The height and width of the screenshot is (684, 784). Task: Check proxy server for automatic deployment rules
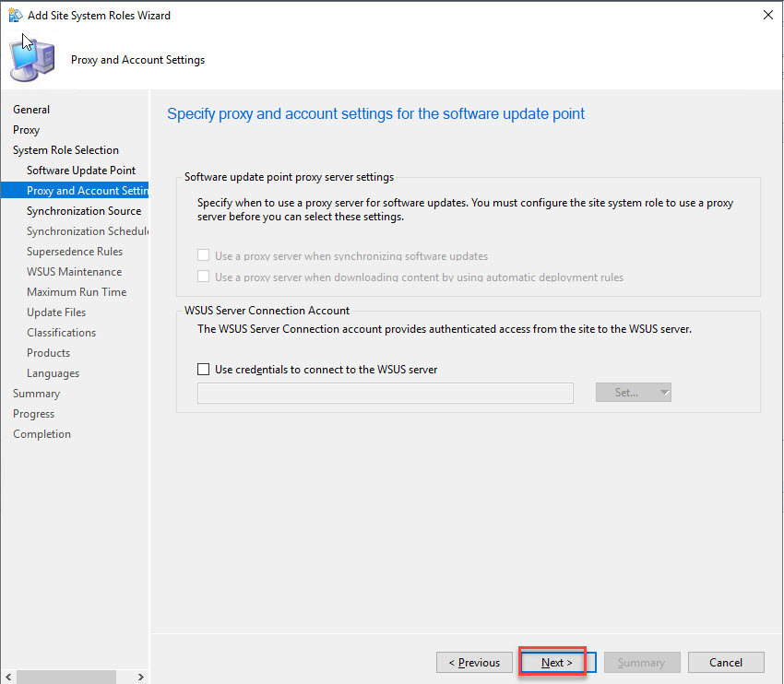click(x=204, y=277)
